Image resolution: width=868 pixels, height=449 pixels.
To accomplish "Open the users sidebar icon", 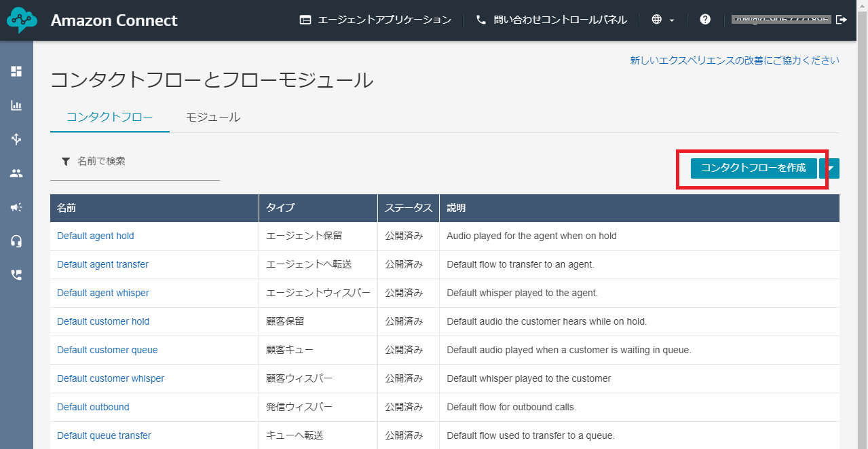I will tap(16, 173).
